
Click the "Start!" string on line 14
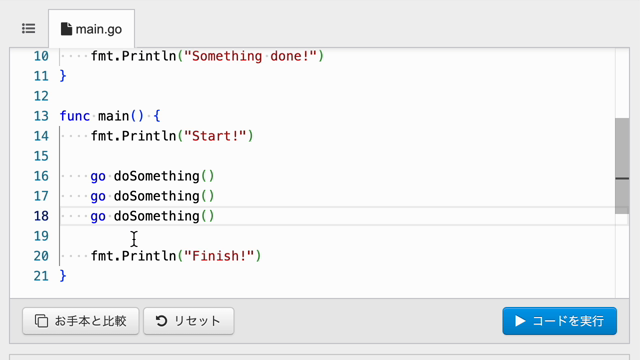[x=215, y=136]
